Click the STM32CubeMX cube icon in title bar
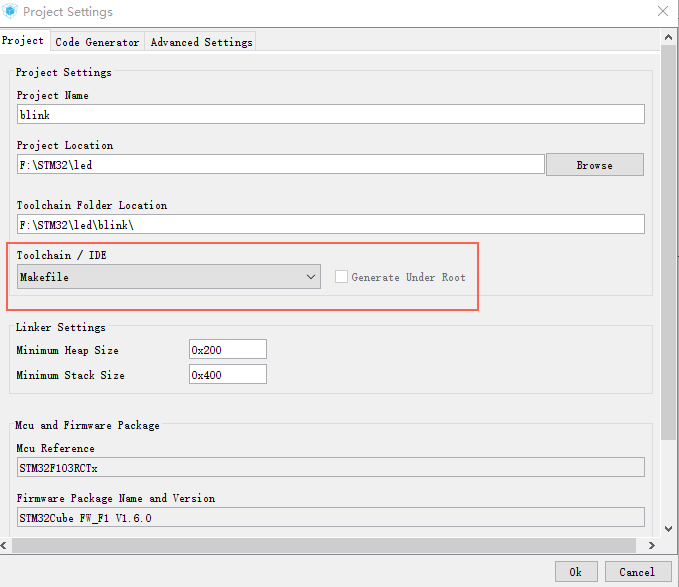Viewport: 679px width, 587px height. click(x=10, y=11)
